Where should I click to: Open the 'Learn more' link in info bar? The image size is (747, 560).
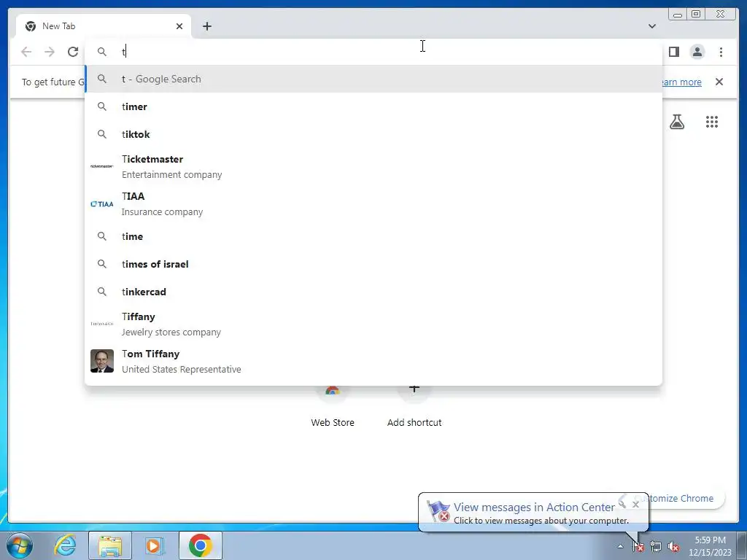682,82
